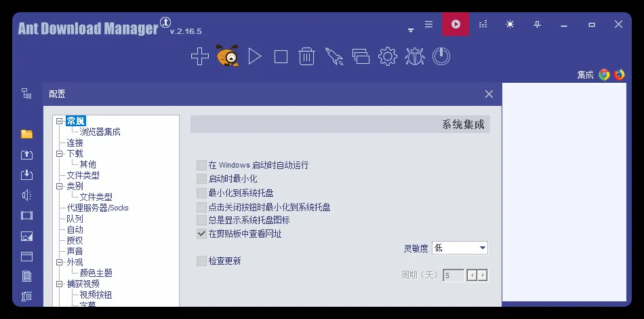Click the 周期（天）number field
This screenshot has width=644, height=319.
(454, 275)
